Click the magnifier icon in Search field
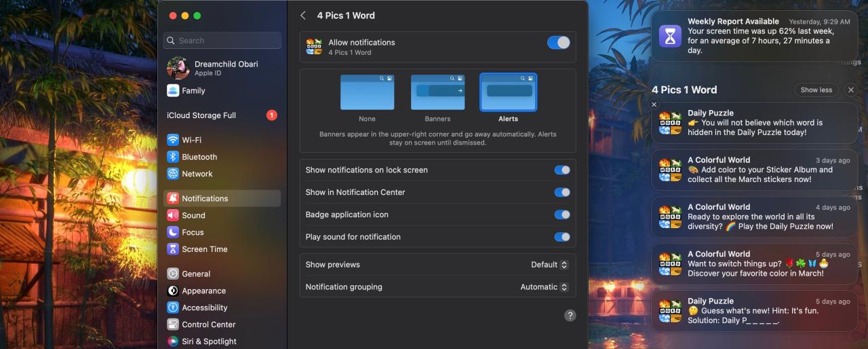The height and width of the screenshot is (349, 868). pyautogui.click(x=172, y=41)
